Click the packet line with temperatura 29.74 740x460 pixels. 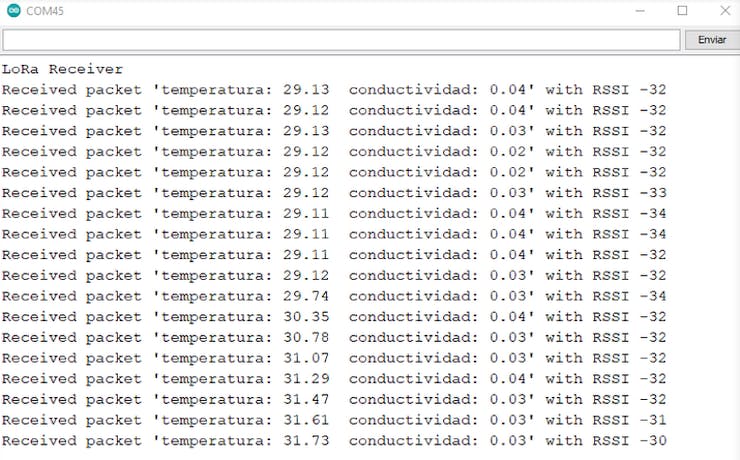point(333,296)
